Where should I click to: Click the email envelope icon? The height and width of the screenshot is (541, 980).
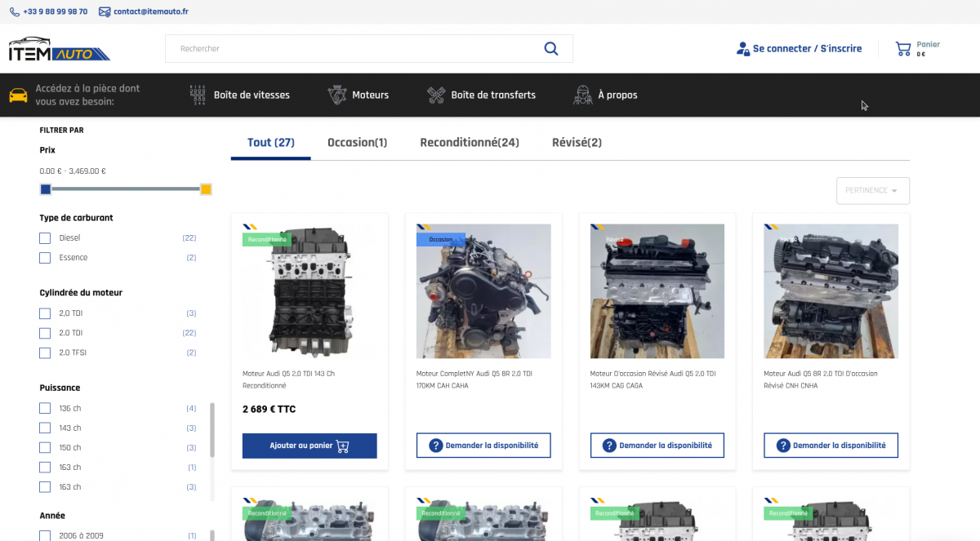click(105, 12)
